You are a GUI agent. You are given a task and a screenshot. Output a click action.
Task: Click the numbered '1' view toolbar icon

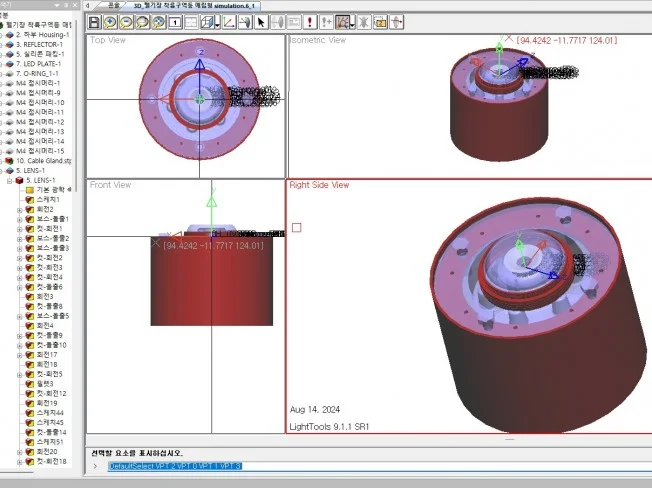tap(175, 21)
